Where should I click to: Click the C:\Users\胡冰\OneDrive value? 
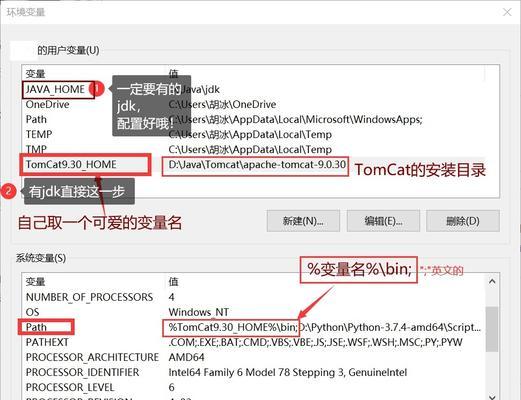222,105
